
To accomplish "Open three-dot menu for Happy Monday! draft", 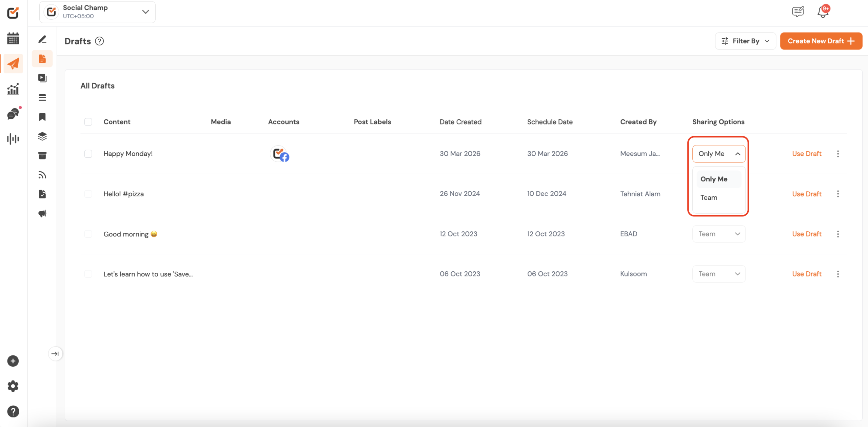I will [x=837, y=154].
